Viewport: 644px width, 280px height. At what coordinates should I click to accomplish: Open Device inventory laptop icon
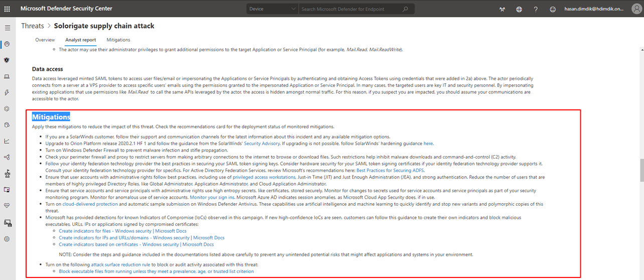point(7,76)
